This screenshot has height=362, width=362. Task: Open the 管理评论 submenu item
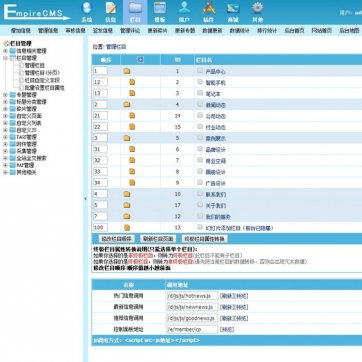pos(130,30)
